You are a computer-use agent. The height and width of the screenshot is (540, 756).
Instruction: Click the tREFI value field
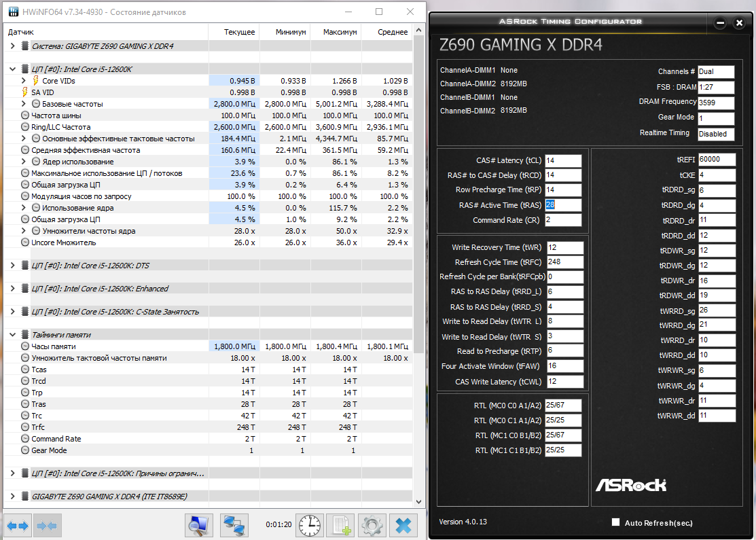[x=717, y=160]
